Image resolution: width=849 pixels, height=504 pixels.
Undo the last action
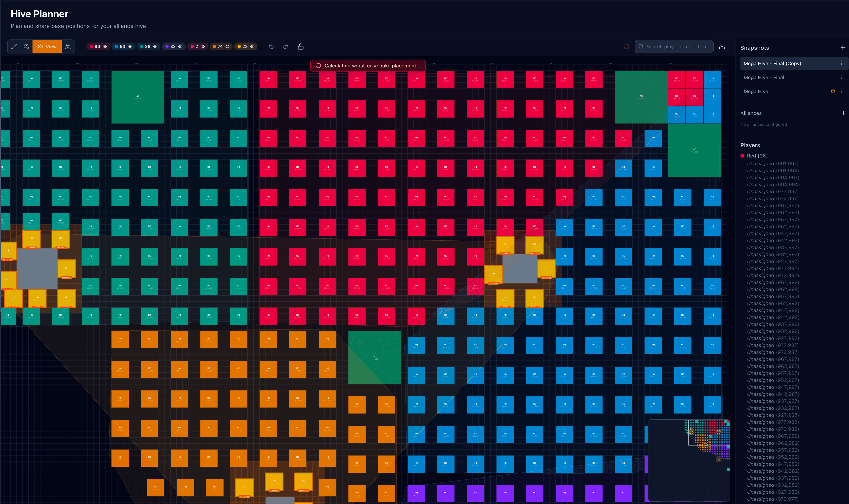pyautogui.click(x=271, y=47)
